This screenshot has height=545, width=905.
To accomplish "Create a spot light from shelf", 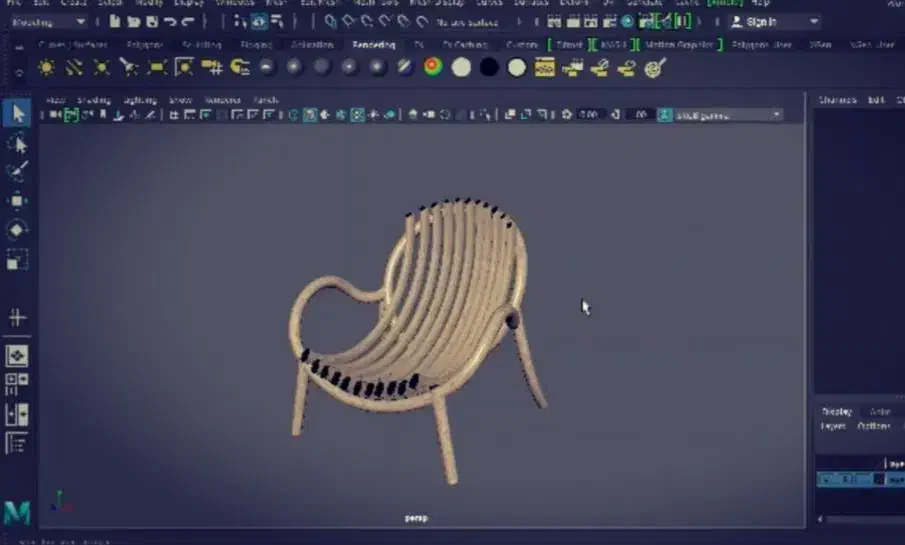I will [x=128, y=67].
